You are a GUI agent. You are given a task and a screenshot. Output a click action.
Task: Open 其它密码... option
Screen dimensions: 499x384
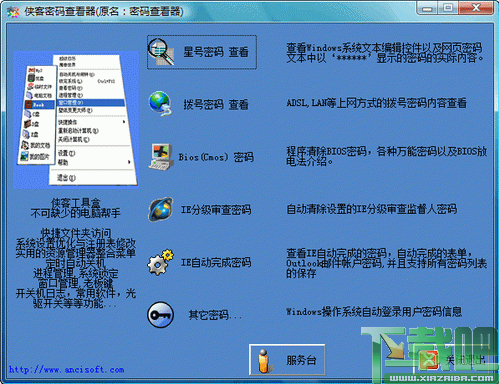point(215,314)
